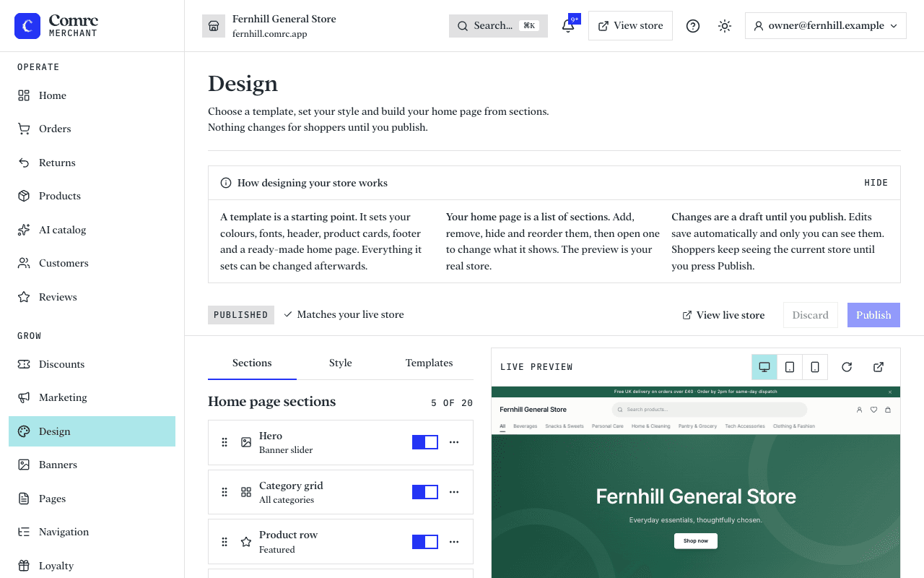Open Returns in the sidebar

click(92, 163)
